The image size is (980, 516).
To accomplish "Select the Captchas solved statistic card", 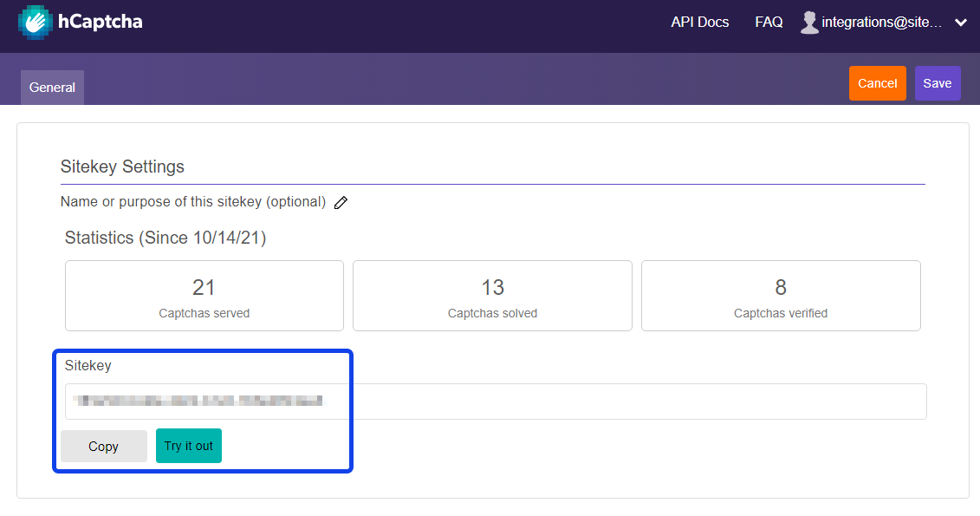I will [492, 296].
